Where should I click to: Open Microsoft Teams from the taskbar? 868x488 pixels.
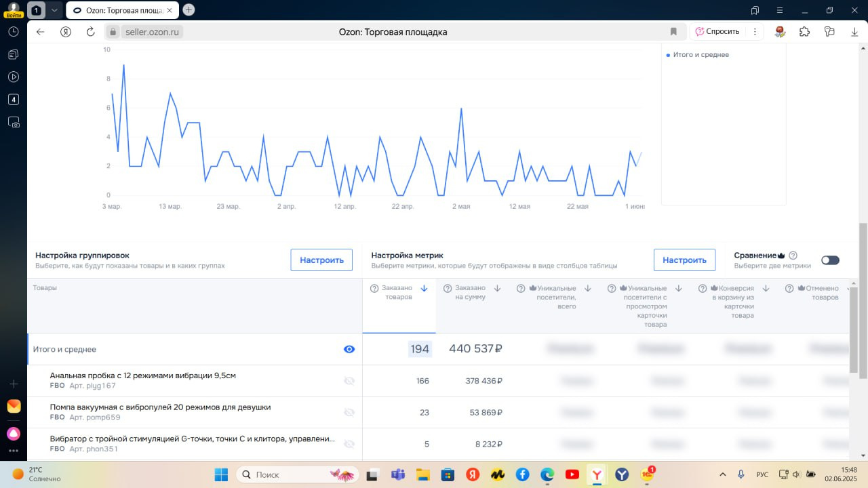(397, 474)
